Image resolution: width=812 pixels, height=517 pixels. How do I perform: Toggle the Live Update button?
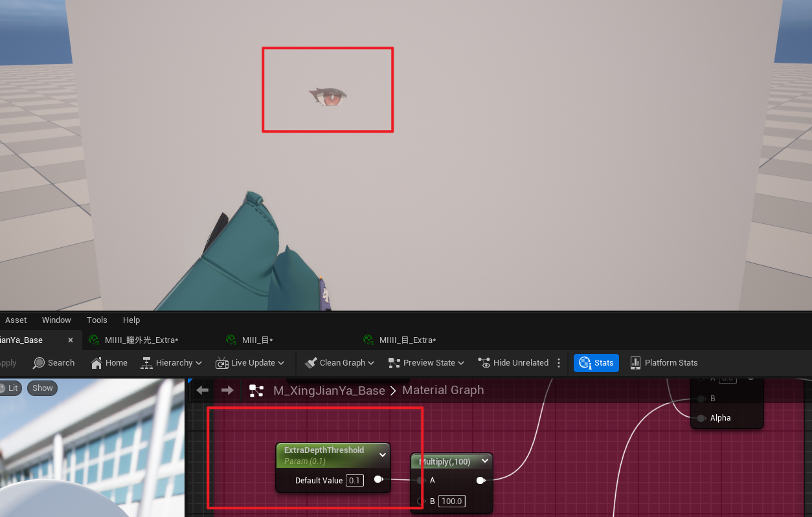[x=250, y=363]
